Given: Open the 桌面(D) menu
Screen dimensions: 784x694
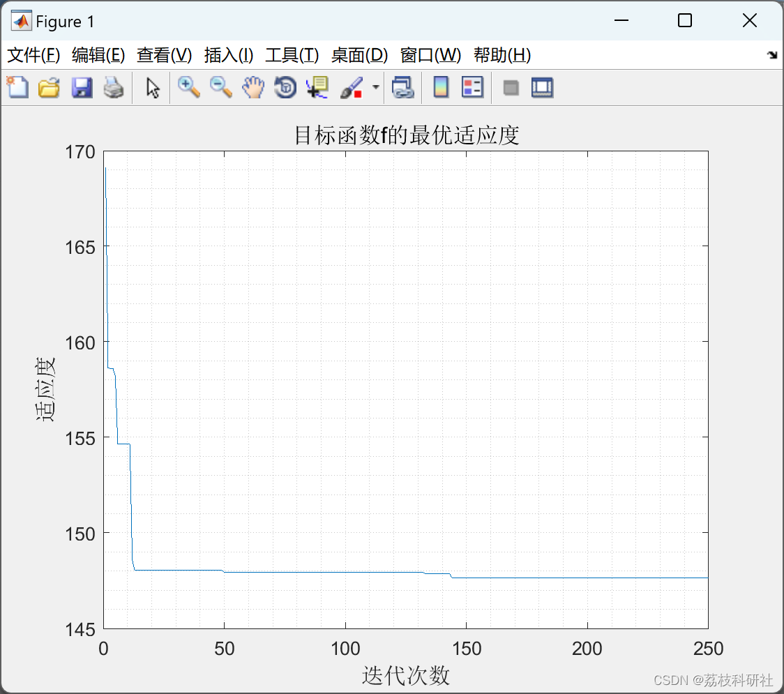Looking at the screenshot, I should (x=359, y=55).
